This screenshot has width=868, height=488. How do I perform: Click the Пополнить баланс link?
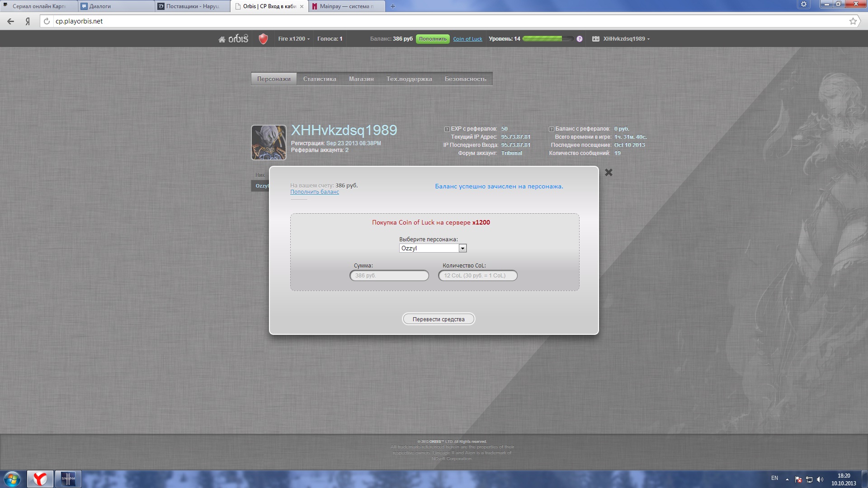(x=314, y=192)
